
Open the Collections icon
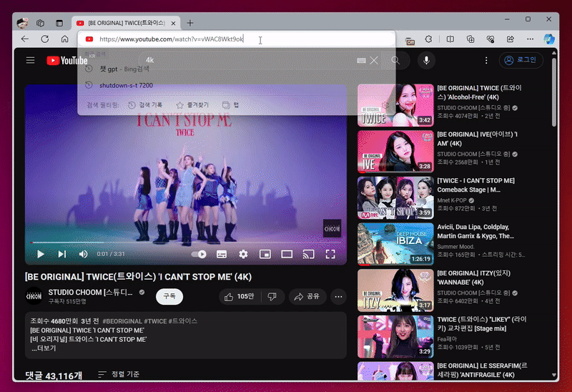point(470,39)
